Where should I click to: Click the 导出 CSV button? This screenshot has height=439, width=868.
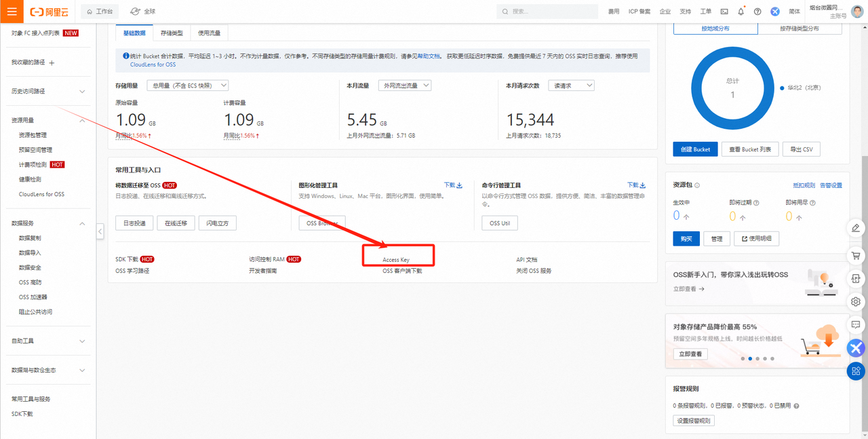(802, 149)
